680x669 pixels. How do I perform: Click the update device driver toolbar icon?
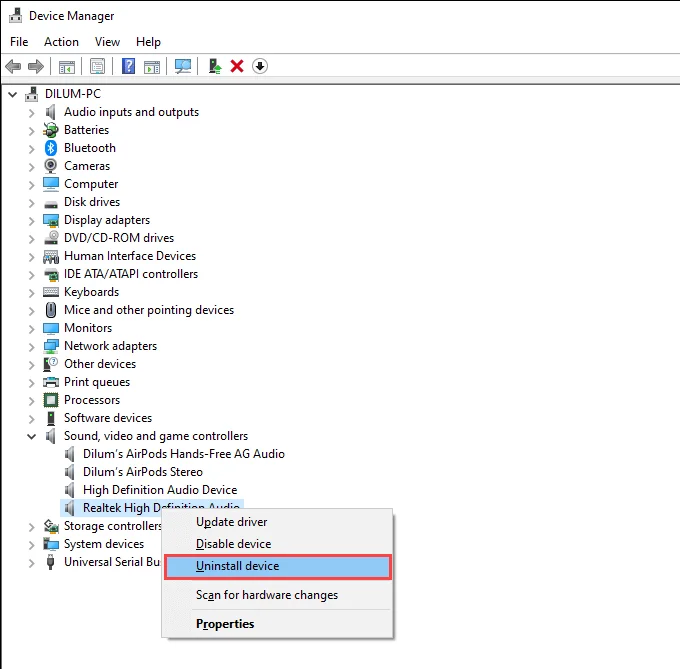pos(215,66)
